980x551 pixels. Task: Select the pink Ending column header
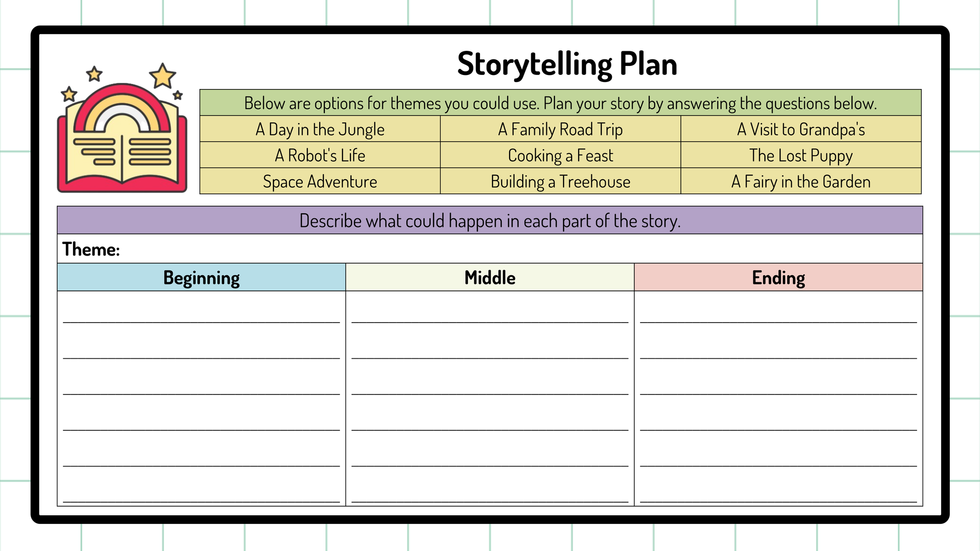pyautogui.click(x=778, y=278)
